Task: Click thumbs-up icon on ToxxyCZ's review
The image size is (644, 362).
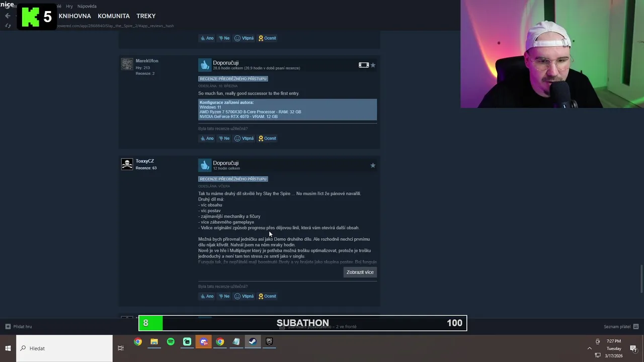Action: pyautogui.click(x=204, y=165)
